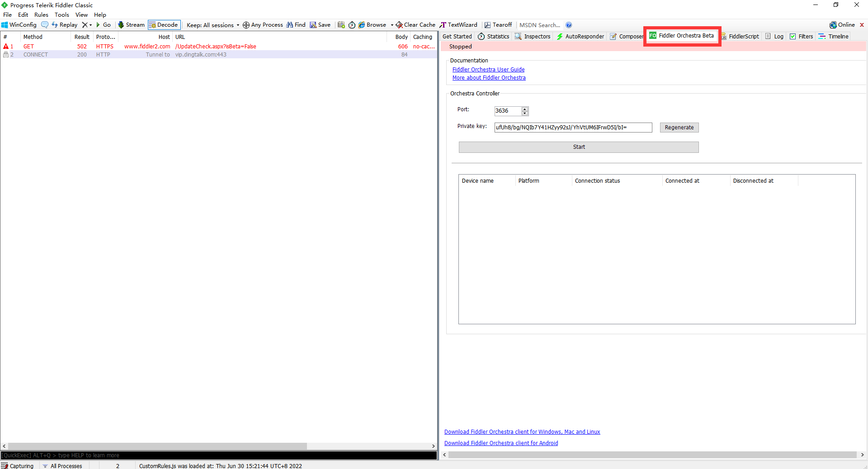Toggle Decode mode in toolbar

coord(164,25)
